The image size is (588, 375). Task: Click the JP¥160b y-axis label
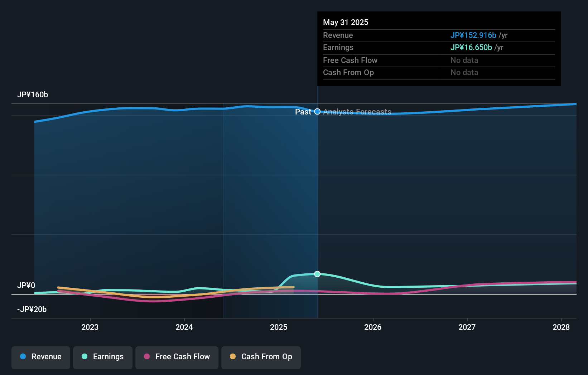point(33,95)
